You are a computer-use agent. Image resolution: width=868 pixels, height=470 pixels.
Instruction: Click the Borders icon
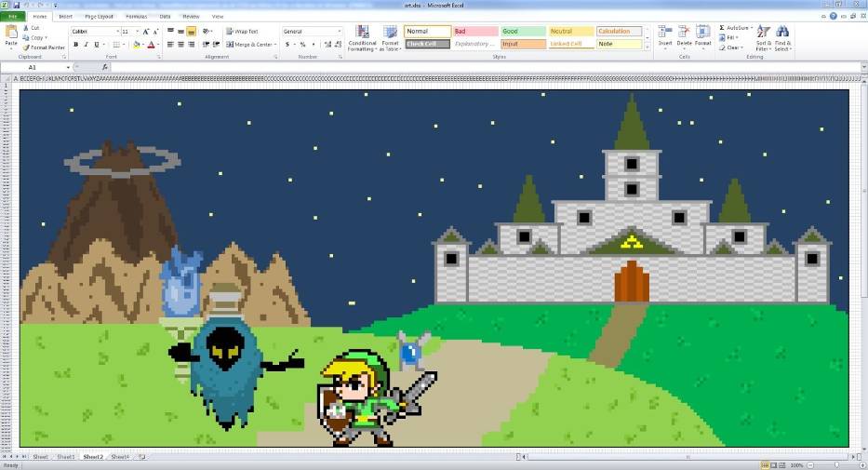116,45
